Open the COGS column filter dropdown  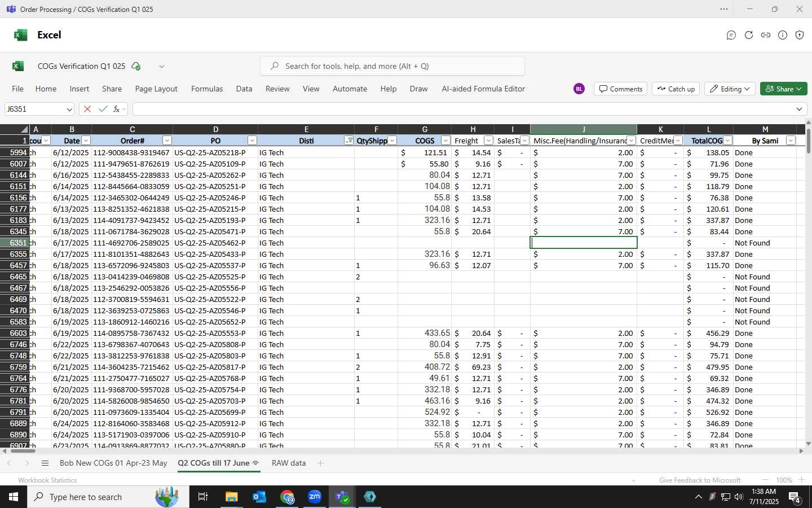(445, 141)
